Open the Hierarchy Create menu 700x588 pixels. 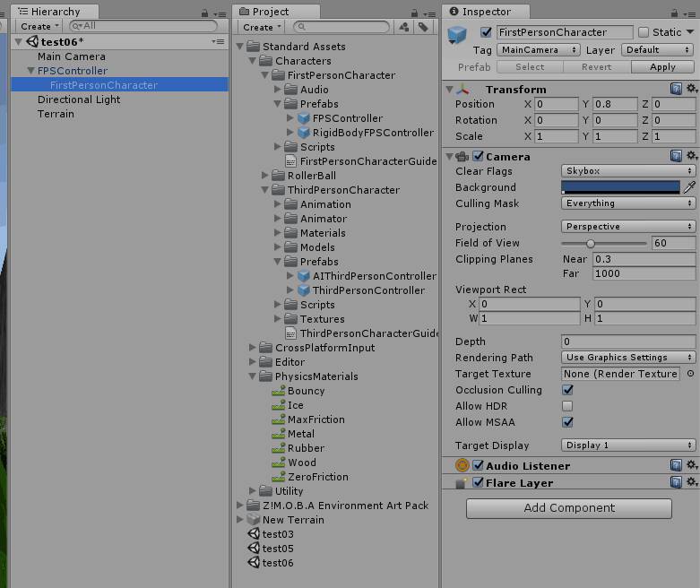(x=39, y=26)
